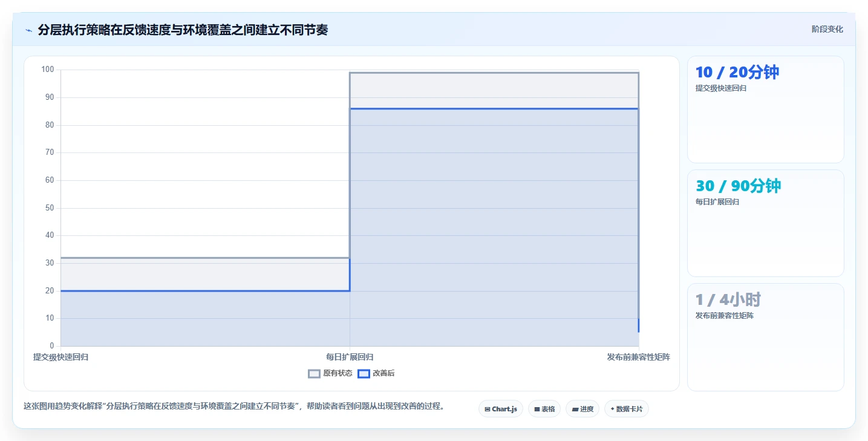Click the chart title heading text
868x441 pixels.
(x=183, y=30)
